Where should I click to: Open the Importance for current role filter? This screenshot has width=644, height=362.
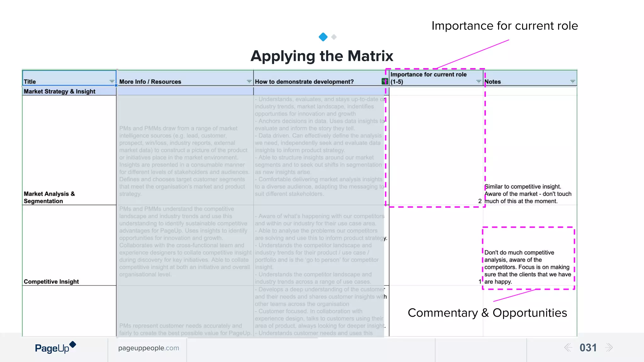point(479,82)
